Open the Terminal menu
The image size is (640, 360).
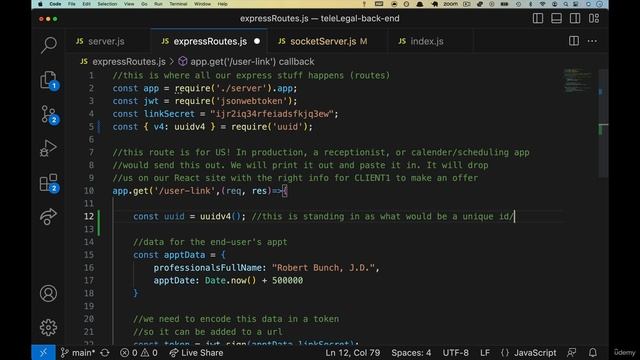click(x=178, y=4)
